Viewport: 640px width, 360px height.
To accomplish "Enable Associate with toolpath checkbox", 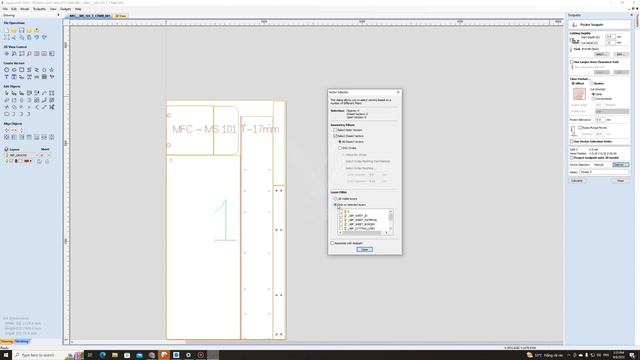I will [x=332, y=243].
